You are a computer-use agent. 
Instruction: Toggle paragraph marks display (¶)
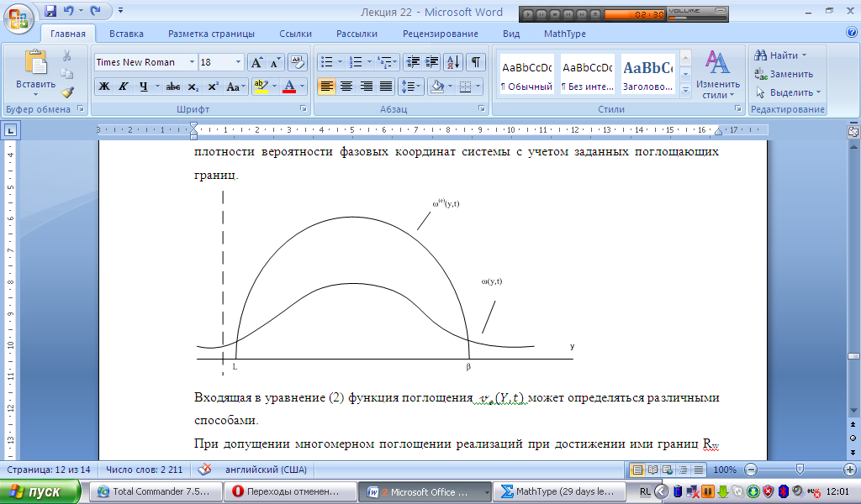[x=476, y=62]
